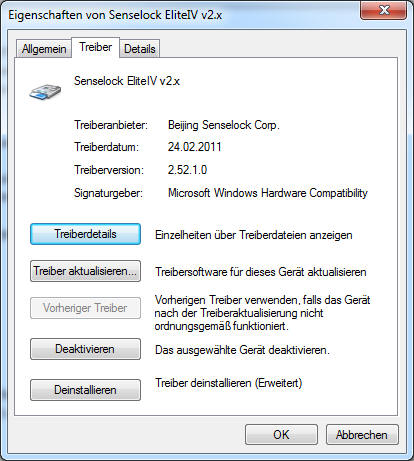Click the Treiberversion value 2.52.1.0
Screen dimensions: 414x461
click(x=187, y=170)
